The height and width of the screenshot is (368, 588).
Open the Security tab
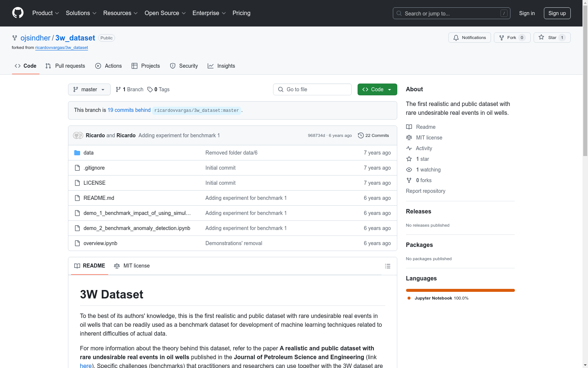pos(184,66)
